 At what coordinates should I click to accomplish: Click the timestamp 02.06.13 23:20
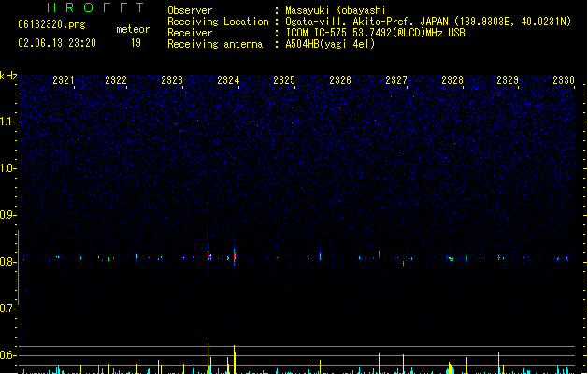57,43
